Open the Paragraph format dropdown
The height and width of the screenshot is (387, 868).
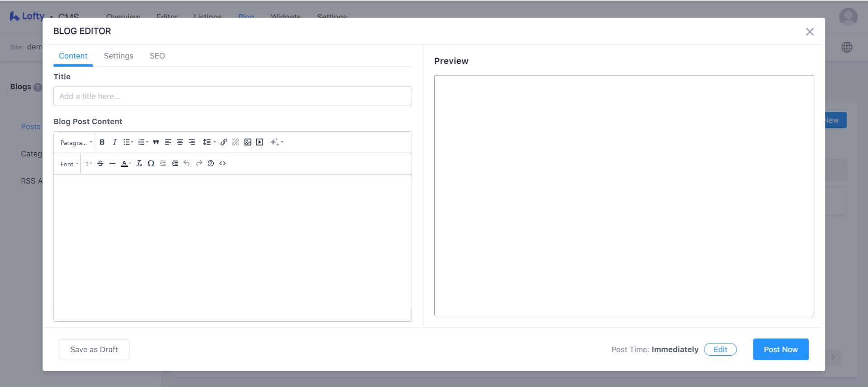click(76, 143)
